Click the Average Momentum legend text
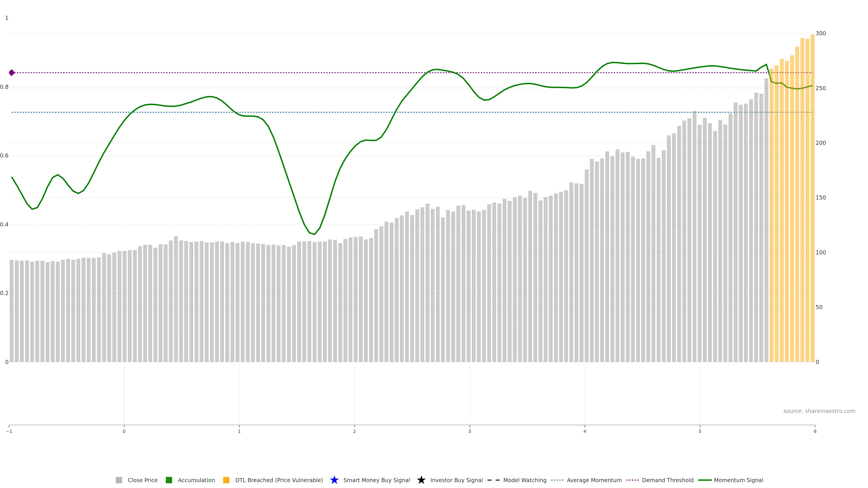This screenshot has height=488, width=868. [594, 480]
